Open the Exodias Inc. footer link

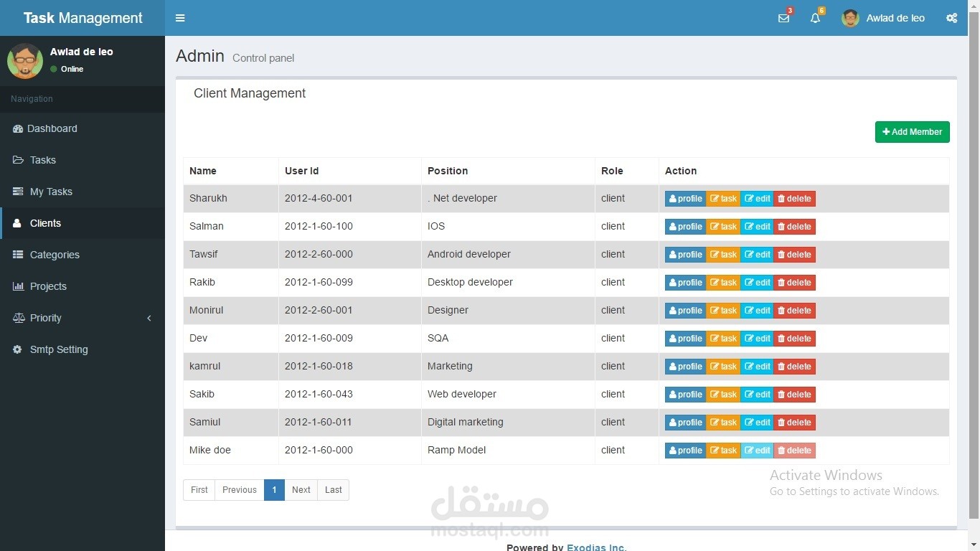(596, 547)
